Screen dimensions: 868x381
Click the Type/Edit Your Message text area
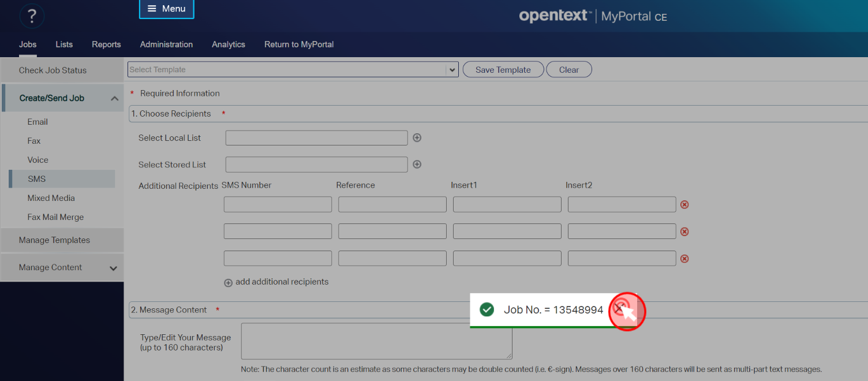(x=376, y=341)
